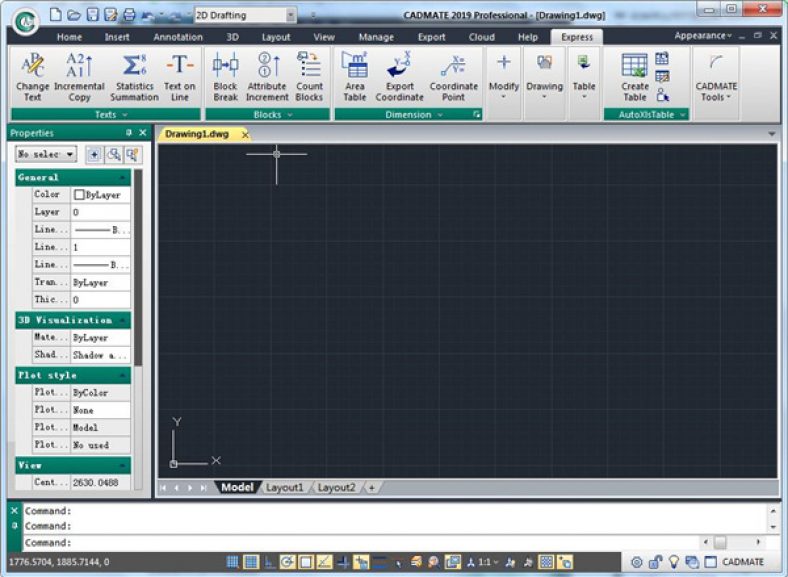Select the Text on Line tool
The width and height of the screenshot is (788, 577).
pos(179,76)
